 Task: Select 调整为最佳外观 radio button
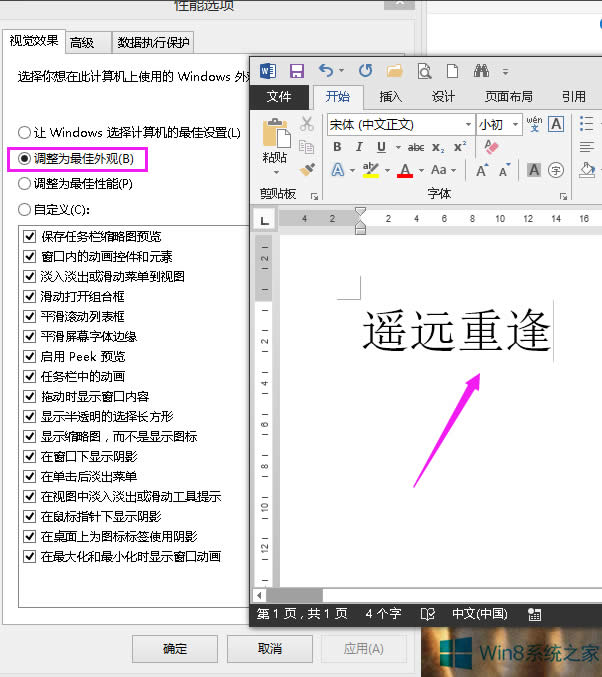(24, 158)
